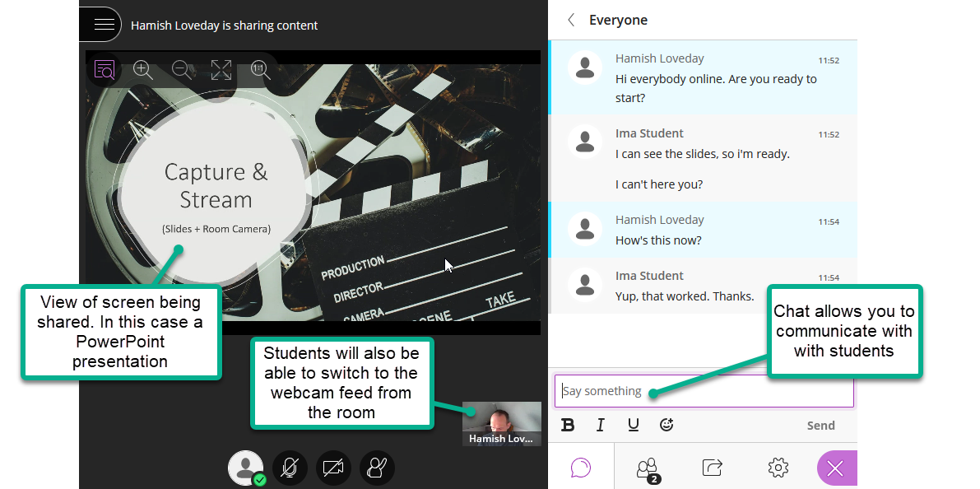Send the chat message
980x489 pixels.
point(820,426)
